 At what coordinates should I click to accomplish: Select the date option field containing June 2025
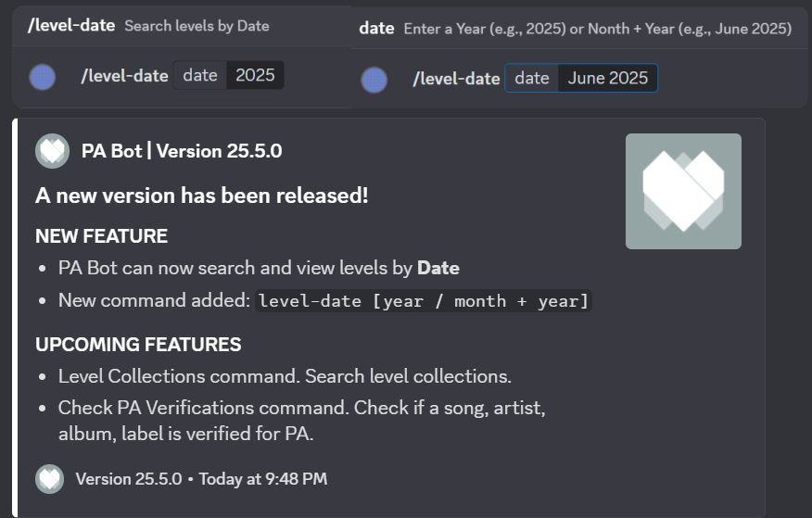click(580, 79)
